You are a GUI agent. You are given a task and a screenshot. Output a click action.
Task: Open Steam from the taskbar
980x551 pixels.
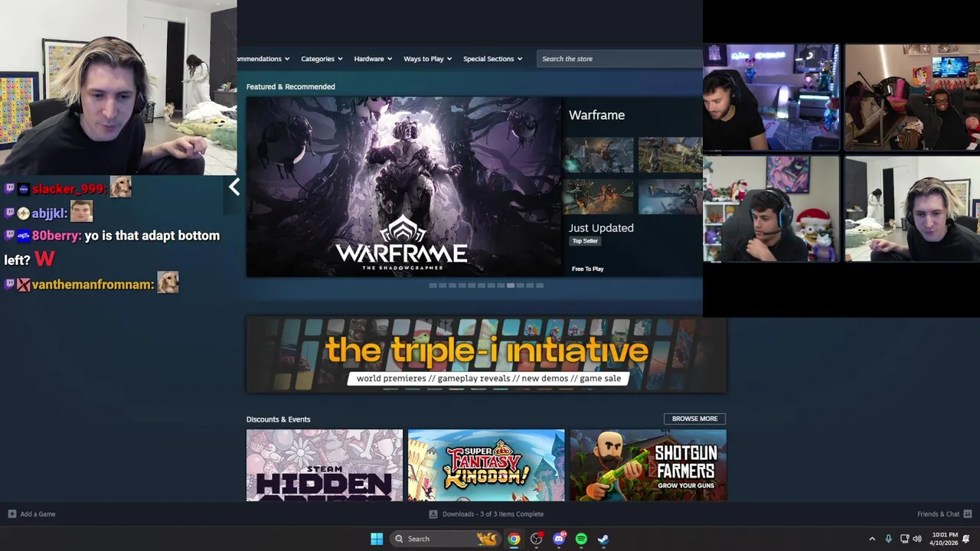pos(603,539)
